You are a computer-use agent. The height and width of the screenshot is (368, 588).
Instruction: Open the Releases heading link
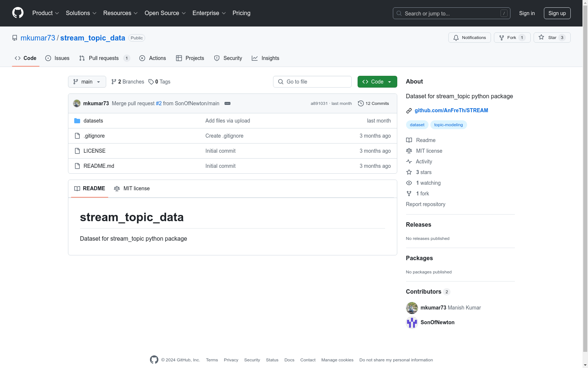coord(419,224)
